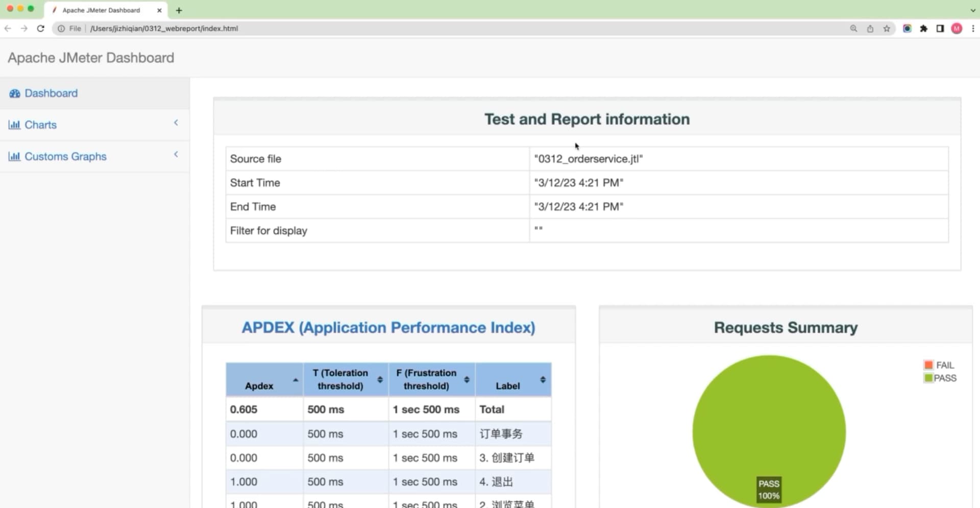Click the macOS green fullscreen window button
The image size is (980, 508).
(x=31, y=9)
